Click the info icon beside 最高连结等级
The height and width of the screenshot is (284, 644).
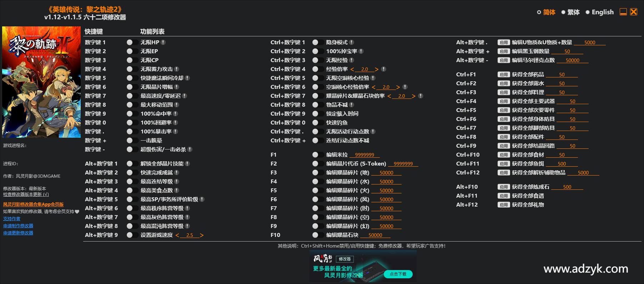click(x=177, y=181)
